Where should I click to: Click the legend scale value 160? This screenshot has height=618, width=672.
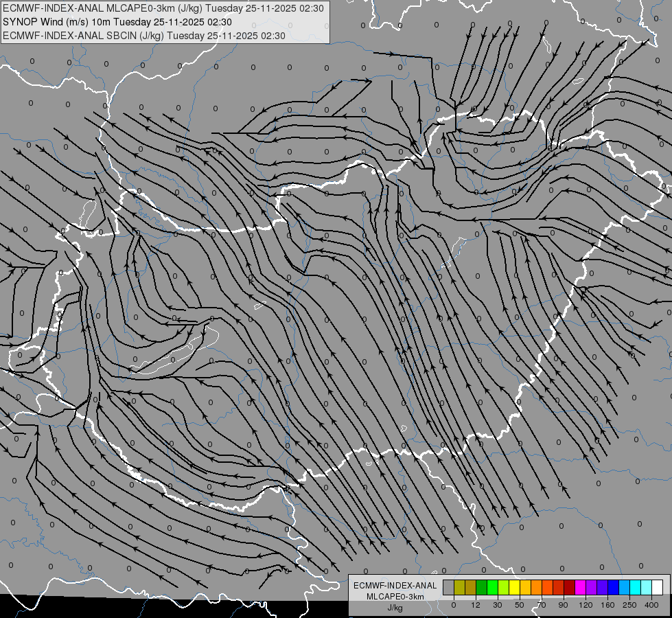click(607, 605)
